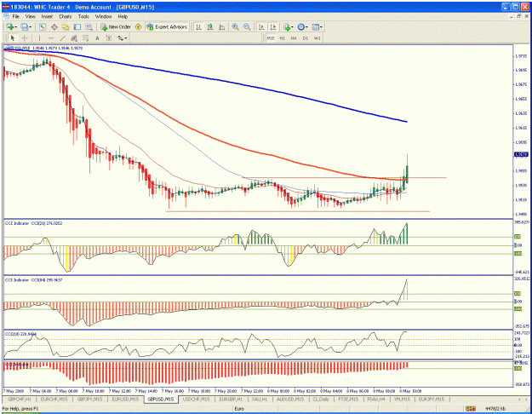Select the Horizontal Line drawing tool
The image size is (532, 414).
point(51,38)
